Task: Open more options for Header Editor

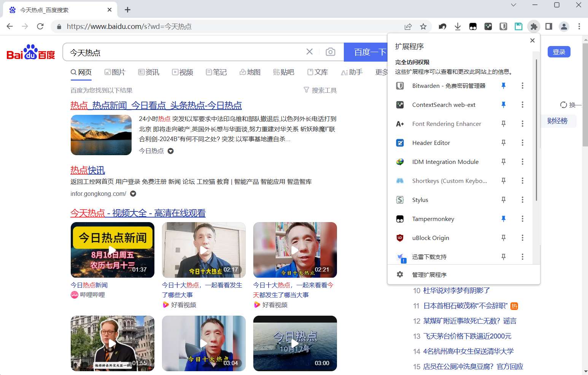Action: [x=523, y=143]
